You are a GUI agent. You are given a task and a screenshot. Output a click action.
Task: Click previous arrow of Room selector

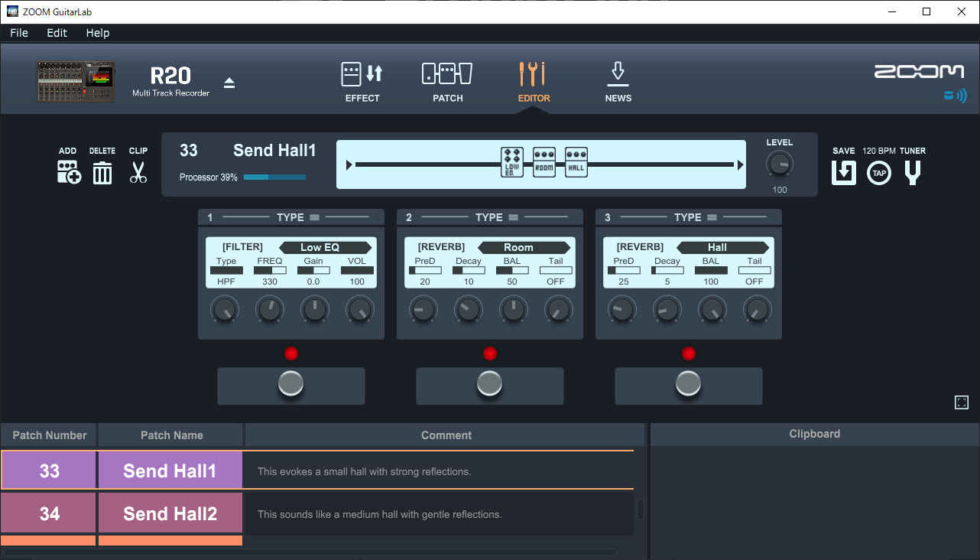coord(482,247)
